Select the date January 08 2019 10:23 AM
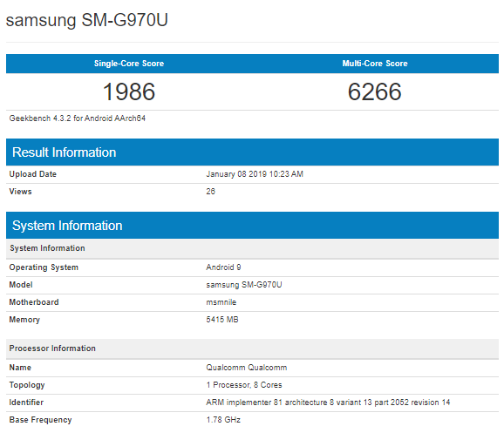The height and width of the screenshot is (433, 504). [255, 174]
